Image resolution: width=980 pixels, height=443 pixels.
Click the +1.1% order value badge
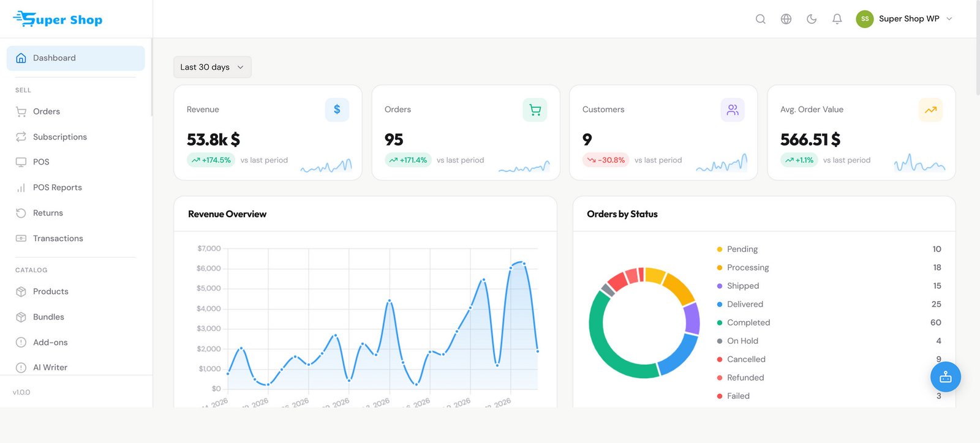coord(799,160)
